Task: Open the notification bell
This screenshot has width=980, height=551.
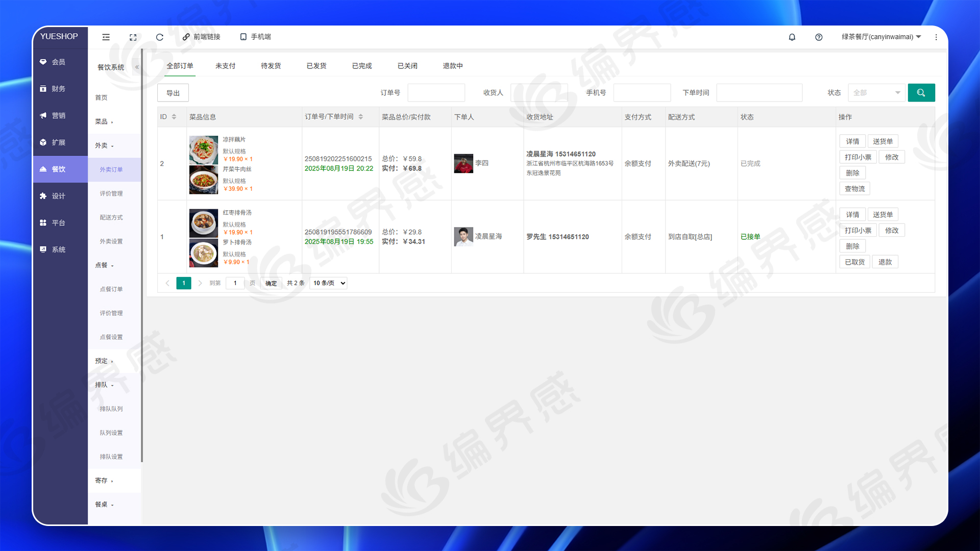Action: (x=792, y=37)
